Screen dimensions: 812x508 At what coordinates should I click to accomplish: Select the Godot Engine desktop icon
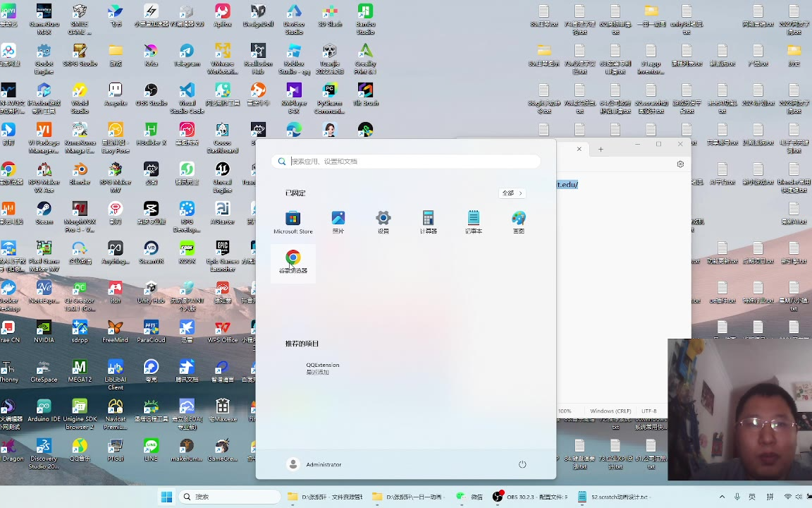tap(44, 59)
